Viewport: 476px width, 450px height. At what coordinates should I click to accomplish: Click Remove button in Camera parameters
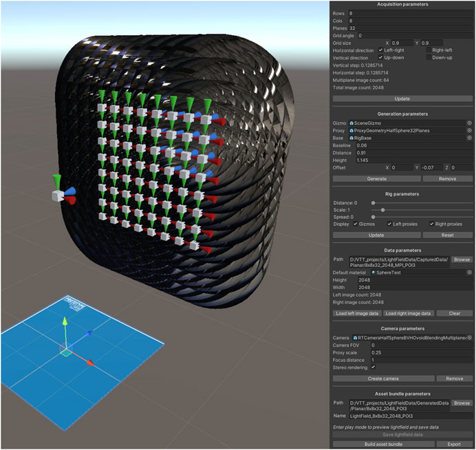(455, 378)
